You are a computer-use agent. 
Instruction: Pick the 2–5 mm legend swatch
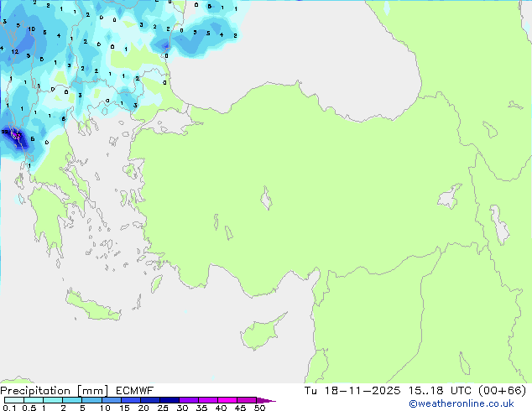tap(72, 400)
